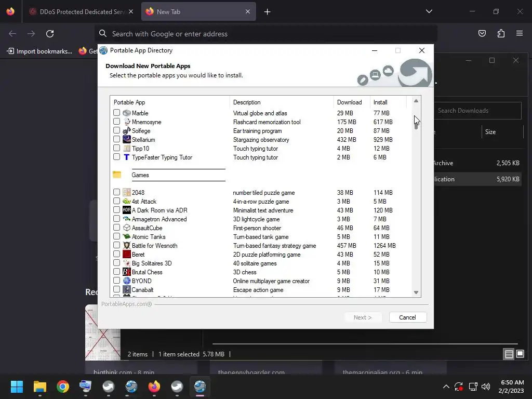Click the Games category folder icon

(117, 175)
